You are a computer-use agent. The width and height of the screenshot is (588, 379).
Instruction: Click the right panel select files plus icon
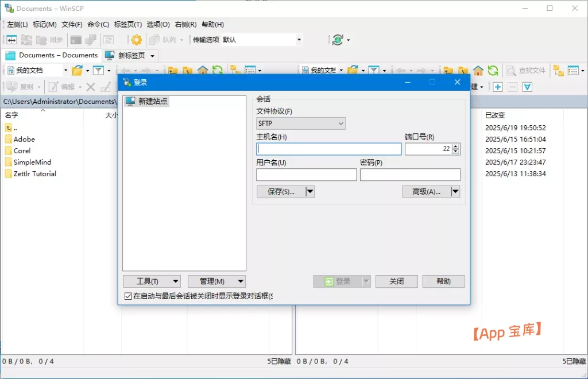(x=498, y=87)
